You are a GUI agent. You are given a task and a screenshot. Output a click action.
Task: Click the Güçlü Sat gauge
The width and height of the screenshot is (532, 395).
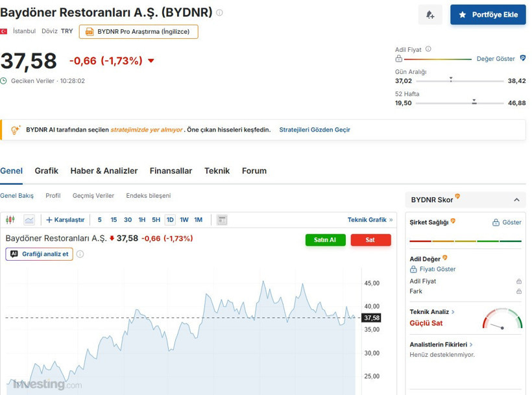502,318
